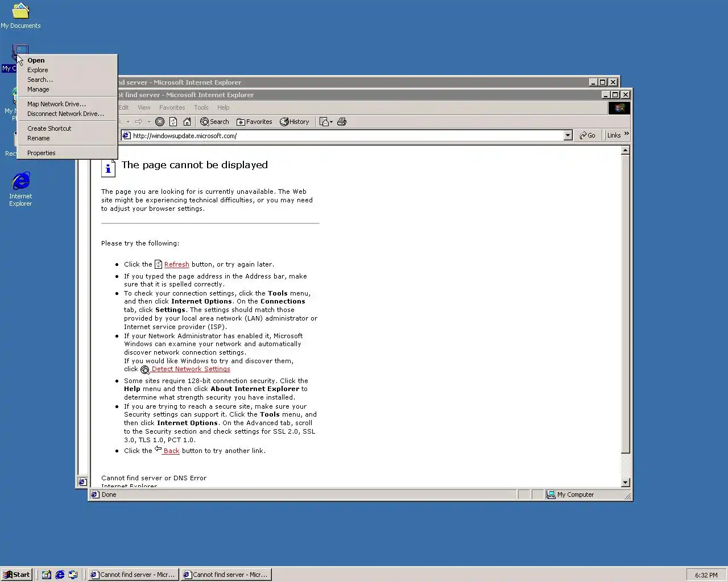Click the Done status bar page icon

click(x=95, y=494)
